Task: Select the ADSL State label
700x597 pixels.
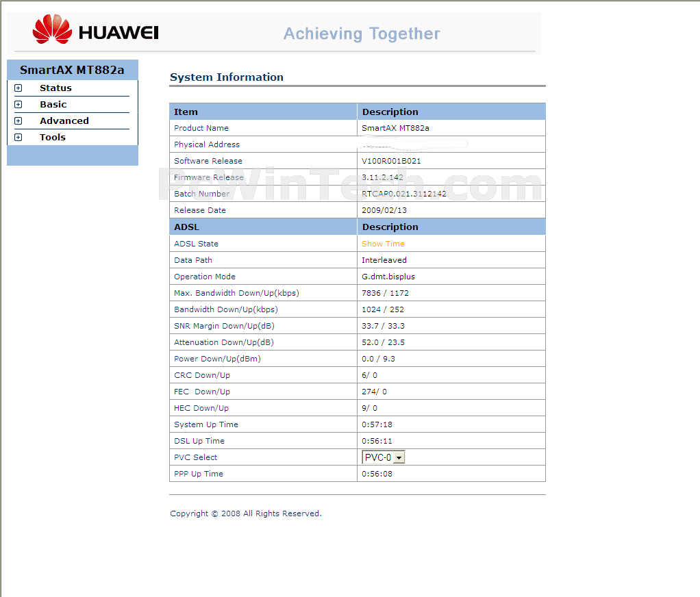Action: [196, 244]
